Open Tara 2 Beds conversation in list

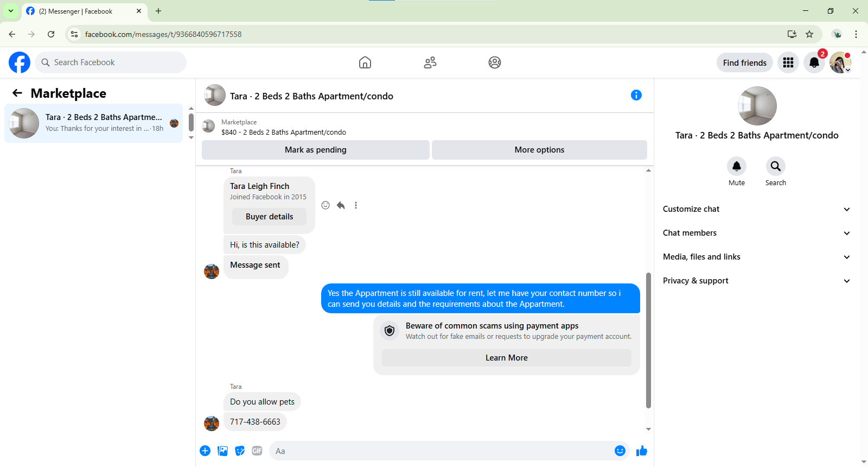pyautogui.click(x=94, y=123)
